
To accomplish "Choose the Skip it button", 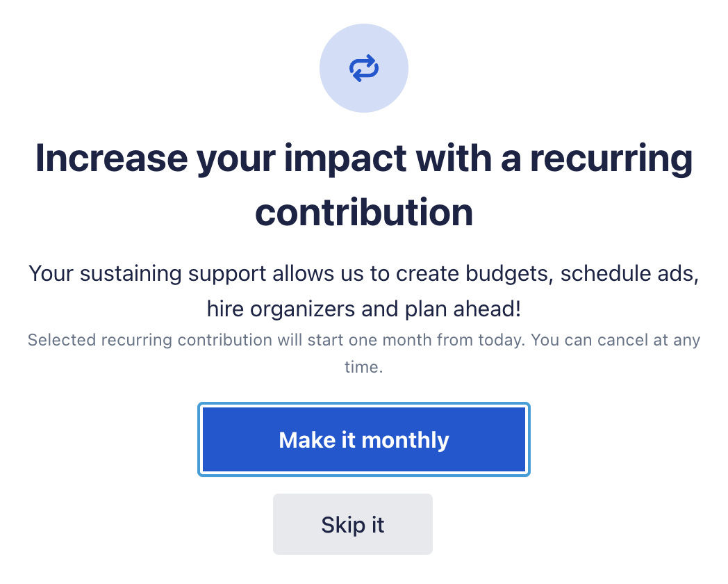I will (352, 524).
